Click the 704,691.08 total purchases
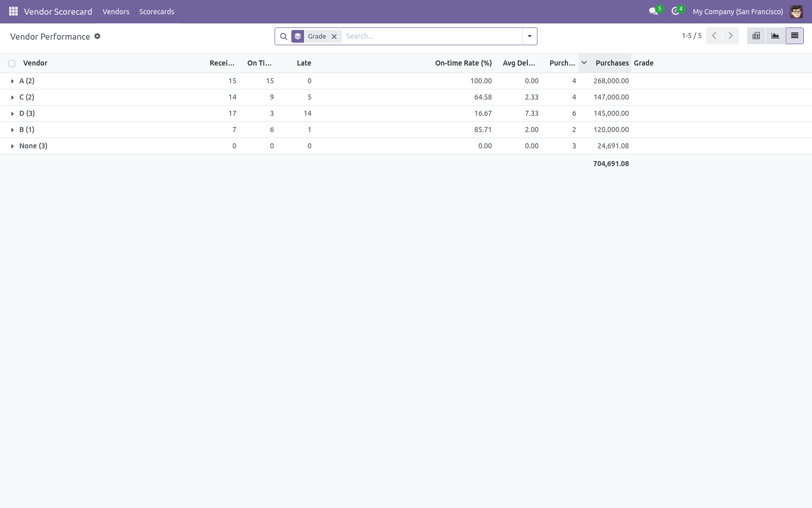812x508 pixels. pos(611,164)
